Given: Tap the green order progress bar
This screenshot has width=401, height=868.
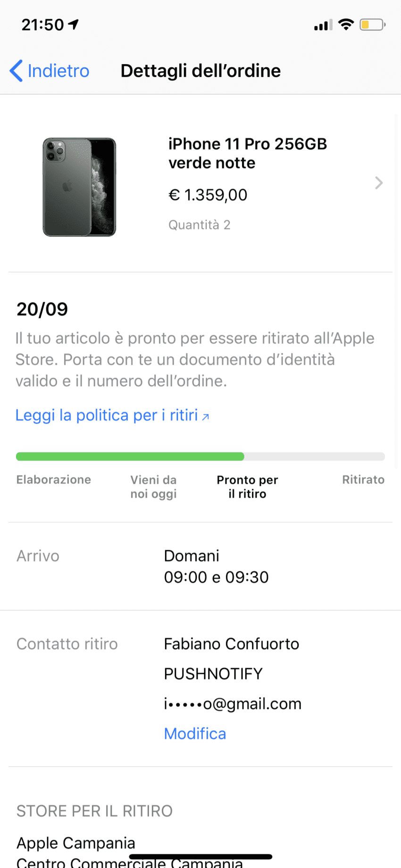Looking at the screenshot, I should pyautogui.click(x=130, y=456).
